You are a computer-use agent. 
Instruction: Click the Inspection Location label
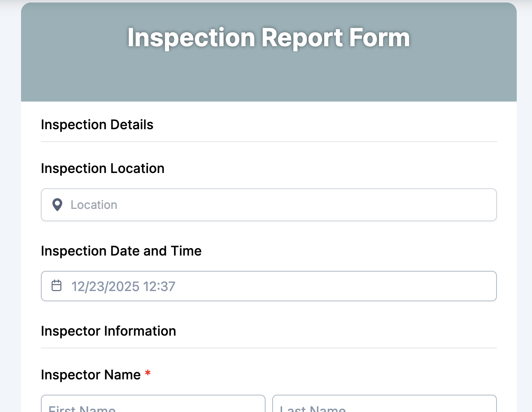click(102, 168)
